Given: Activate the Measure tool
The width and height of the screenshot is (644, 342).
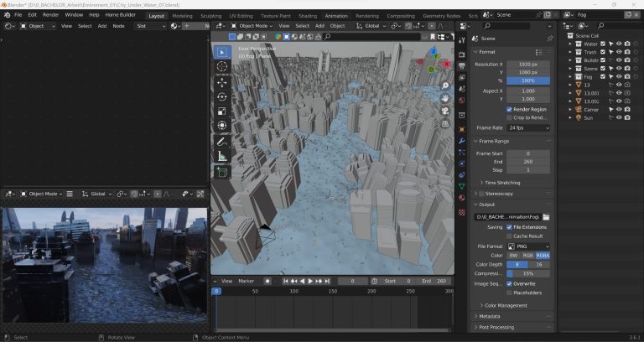Looking at the screenshot, I should (x=221, y=157).
